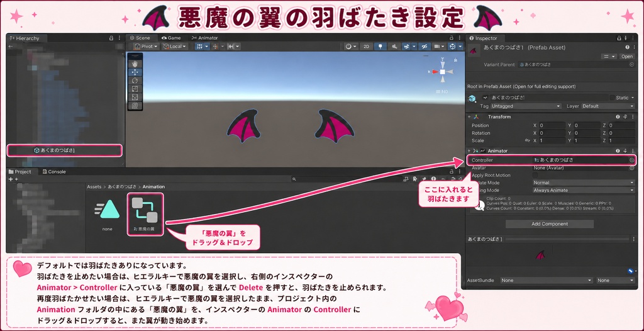This screenshot has width=644, height=331.
Task: Click the Project panel plus create icon
Action: point(11,179)
